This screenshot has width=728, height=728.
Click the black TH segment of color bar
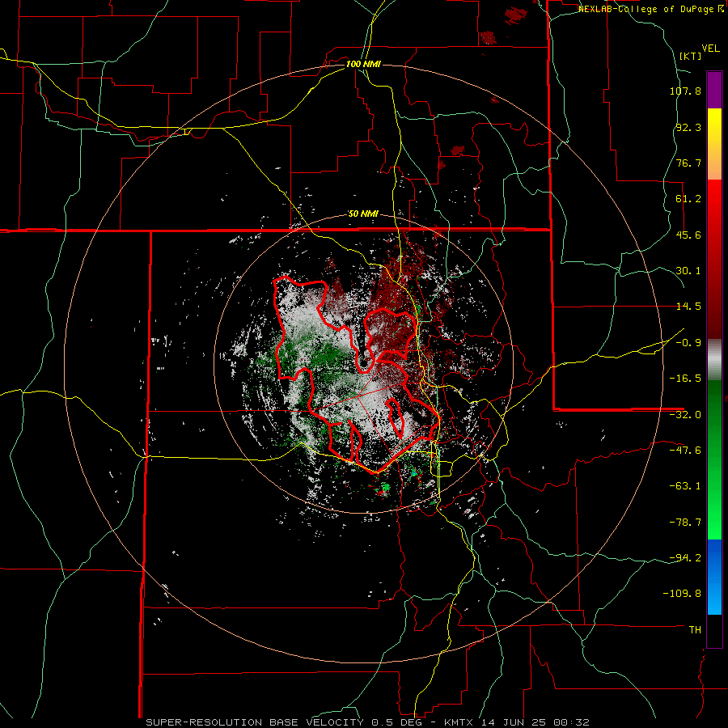pos(714,630)
